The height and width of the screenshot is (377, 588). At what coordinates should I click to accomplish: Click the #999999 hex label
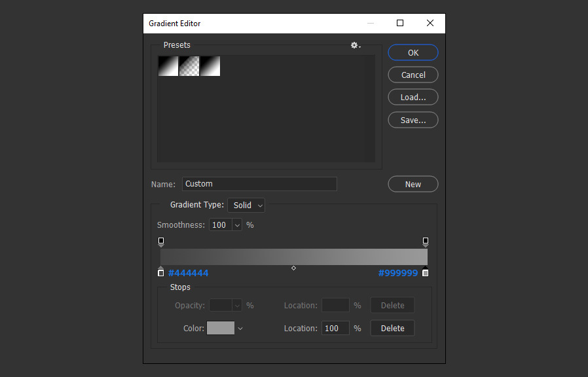coord(398,273)
